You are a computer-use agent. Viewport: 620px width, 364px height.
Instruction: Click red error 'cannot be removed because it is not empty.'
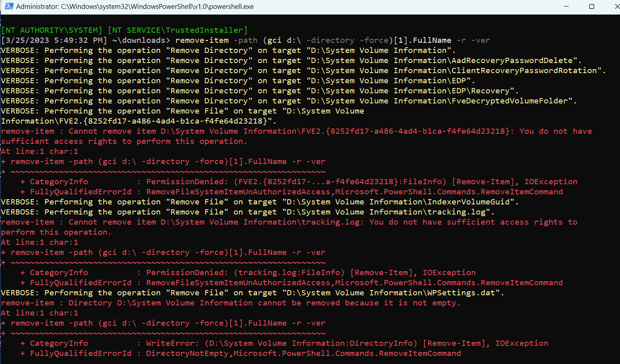[x=231, y=303]
